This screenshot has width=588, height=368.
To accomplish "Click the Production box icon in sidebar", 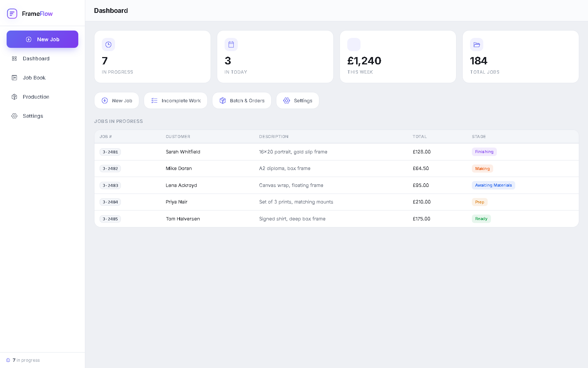I will [14, 97].
